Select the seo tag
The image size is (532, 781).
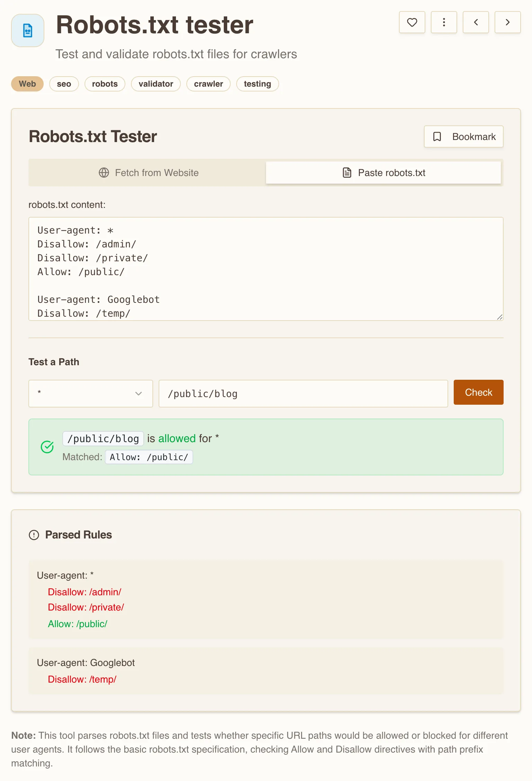(x=64, y=84)
